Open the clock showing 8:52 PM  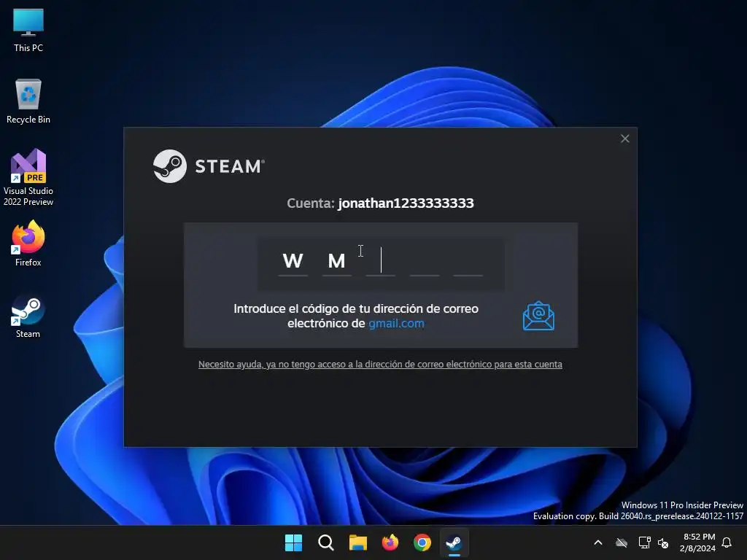(x=698, y=542)
